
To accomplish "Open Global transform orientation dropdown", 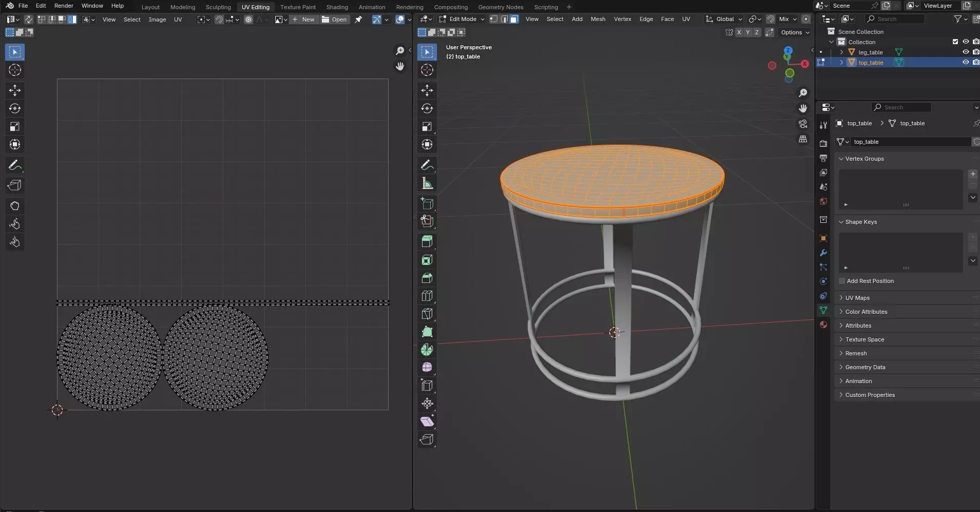I will (x=724, y=19).
